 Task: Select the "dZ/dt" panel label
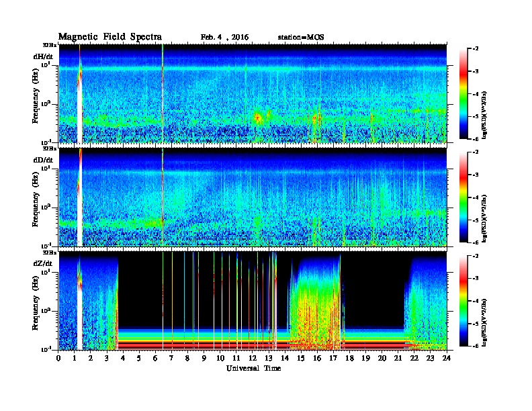[43, 263]
